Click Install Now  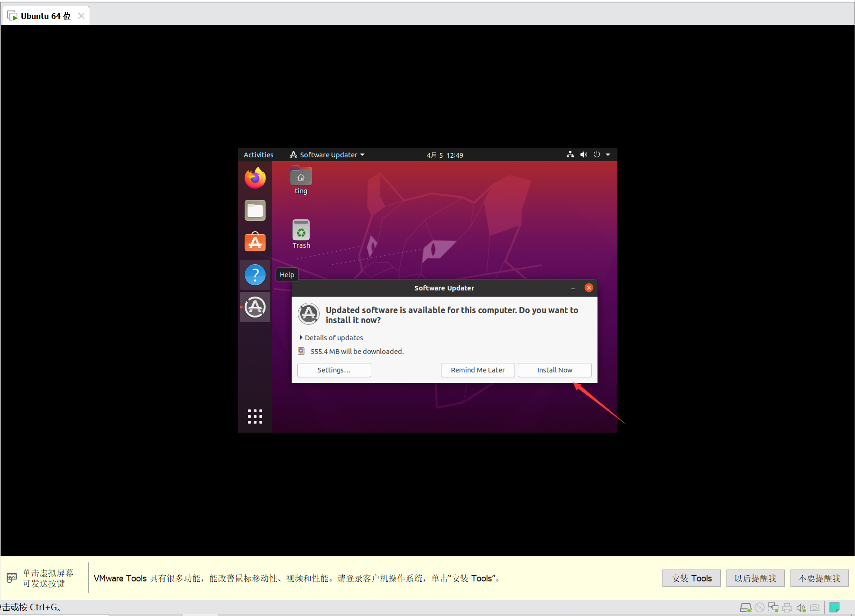(x=554, y=370)
